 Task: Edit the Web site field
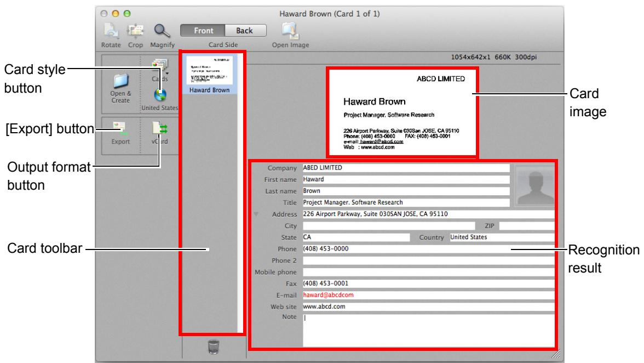coord(428,307)
